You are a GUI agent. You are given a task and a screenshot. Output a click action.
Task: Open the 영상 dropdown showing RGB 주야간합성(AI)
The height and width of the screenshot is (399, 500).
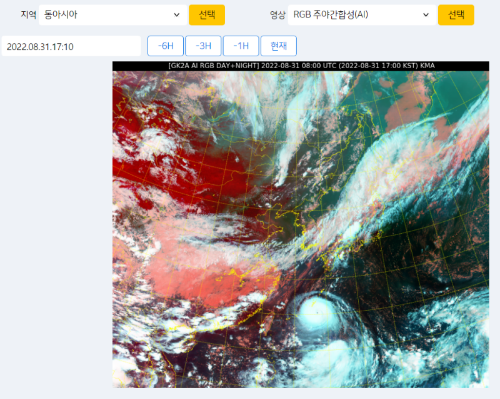point(362,15)
